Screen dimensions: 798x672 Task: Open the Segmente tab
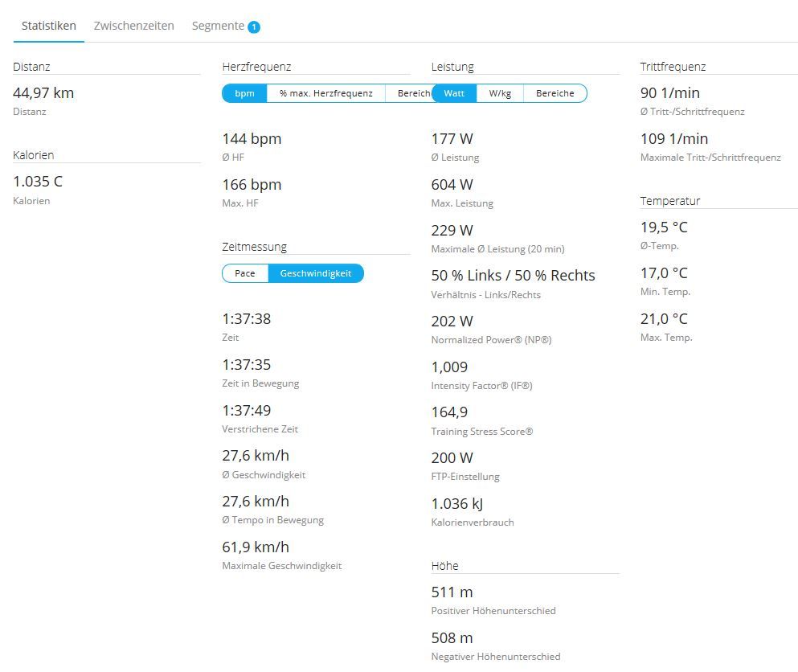[x=218, y=26]
